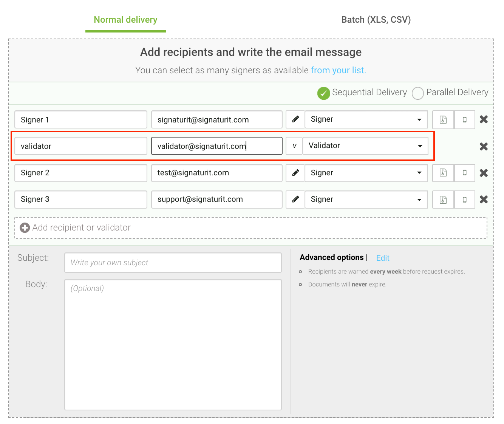Viewport: 504px width, 424px height.
Task: Click the Body message text area
Action: click(173, 345)
